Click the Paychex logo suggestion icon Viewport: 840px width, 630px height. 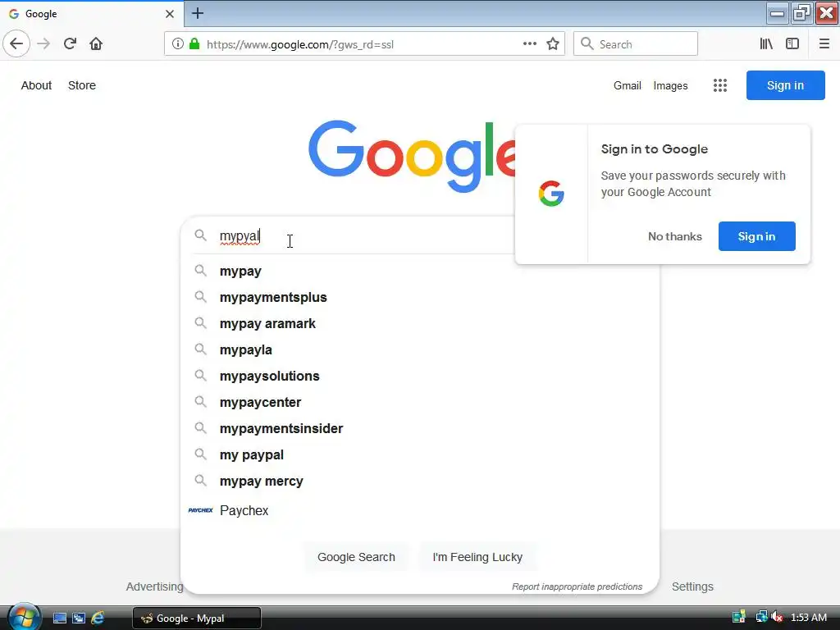pyautogui.click(x=200, y=510)
